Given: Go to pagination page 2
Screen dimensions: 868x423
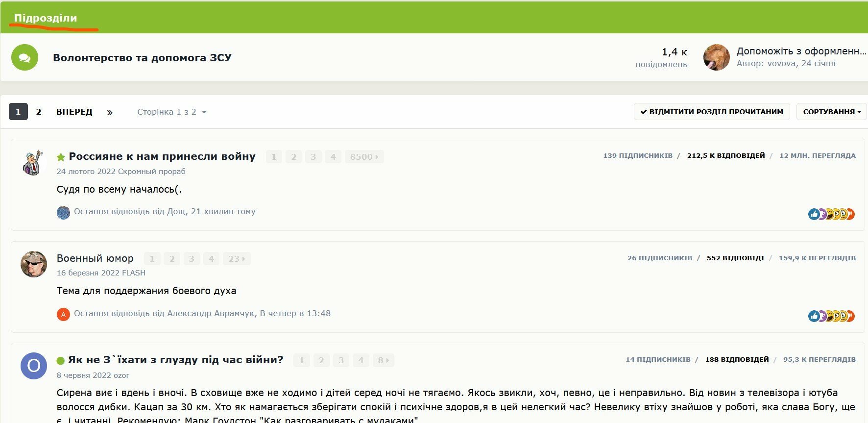Looking at the screenshot, I should pyautogui.click(x=39, y=112).
